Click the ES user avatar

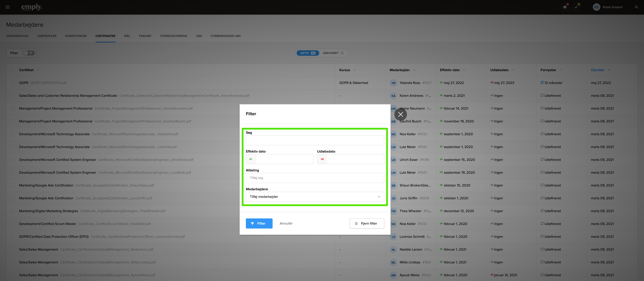click(596, 7)
